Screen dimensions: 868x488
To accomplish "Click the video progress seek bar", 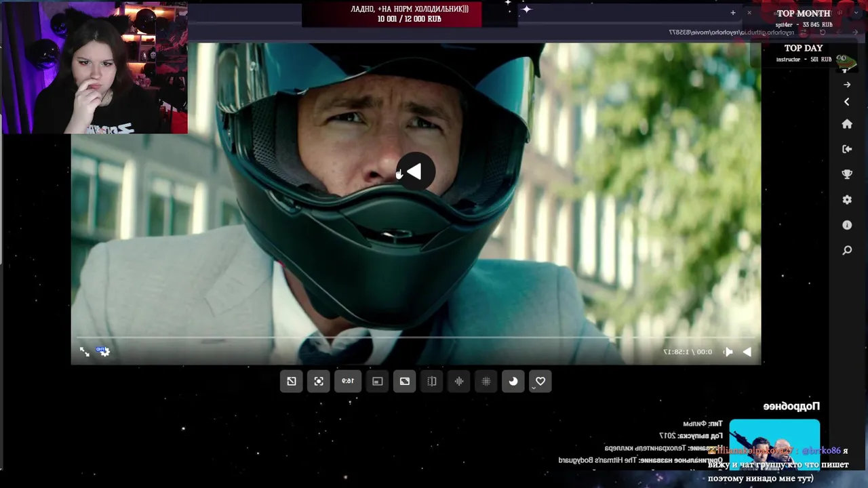I will tap(416, 337).
